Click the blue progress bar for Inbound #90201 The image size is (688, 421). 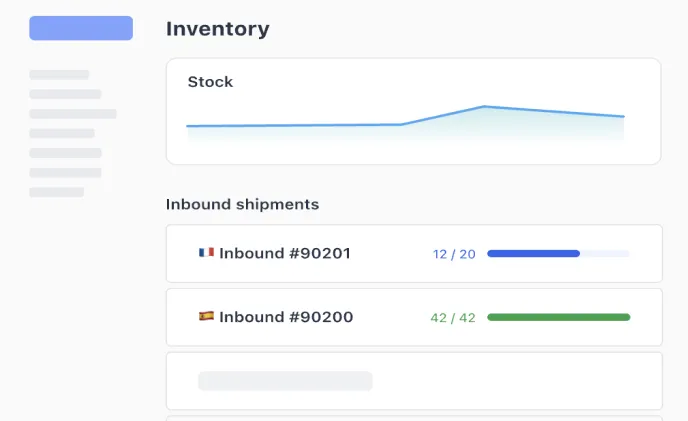[x=558, y=253]
